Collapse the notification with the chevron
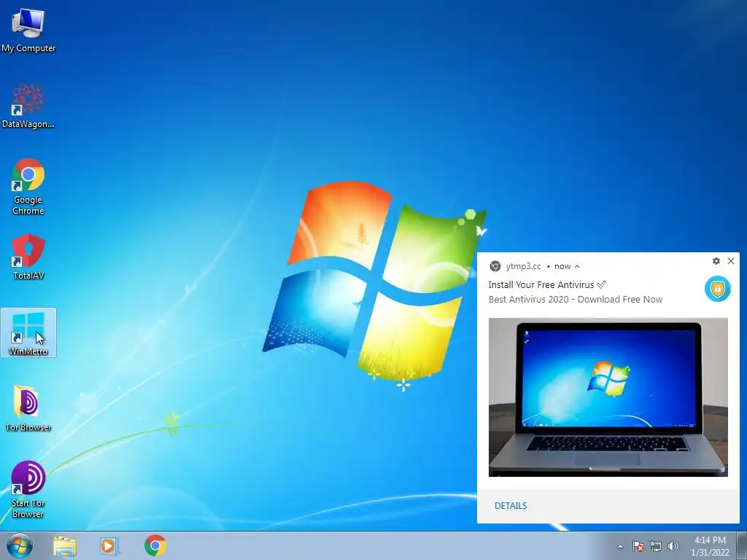 pos(577,267)
